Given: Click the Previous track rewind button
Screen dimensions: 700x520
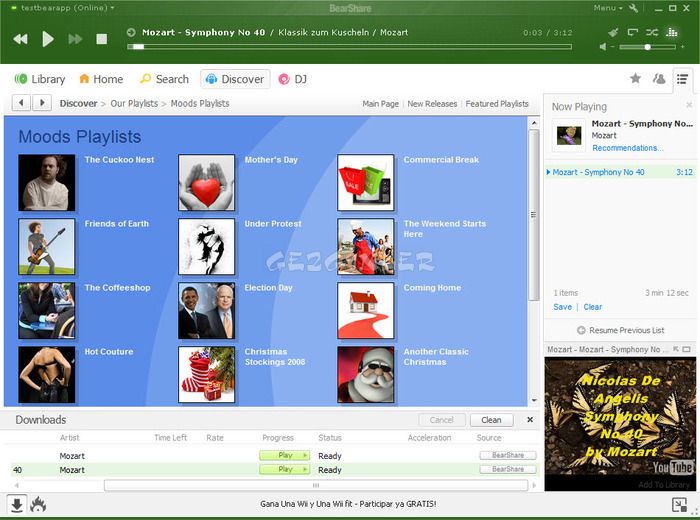Looking at the screenshot, I should 20,39.
